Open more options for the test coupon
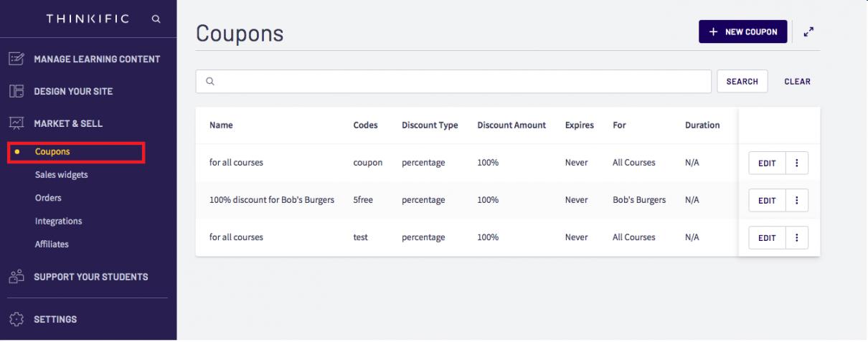The height and width of the screenshot is (342, 868). tap(797, 237)
